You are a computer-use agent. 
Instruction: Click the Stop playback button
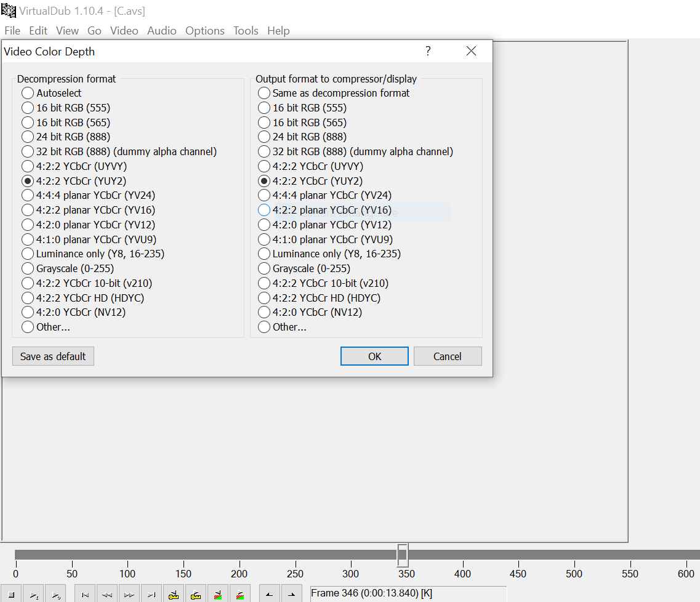click(11, 595)
